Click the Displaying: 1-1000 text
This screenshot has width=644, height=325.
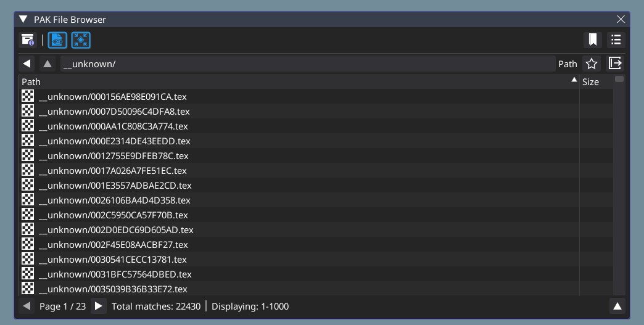[x=250, y=306]
